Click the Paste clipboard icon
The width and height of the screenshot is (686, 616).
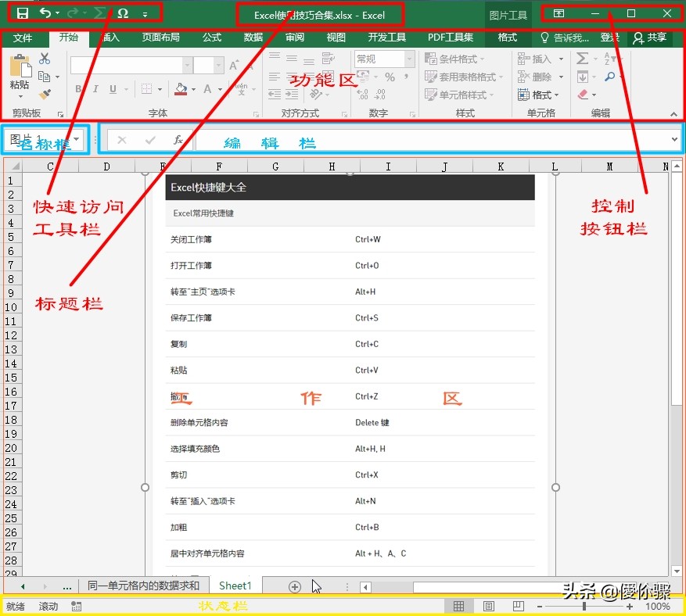coord(20,66)
